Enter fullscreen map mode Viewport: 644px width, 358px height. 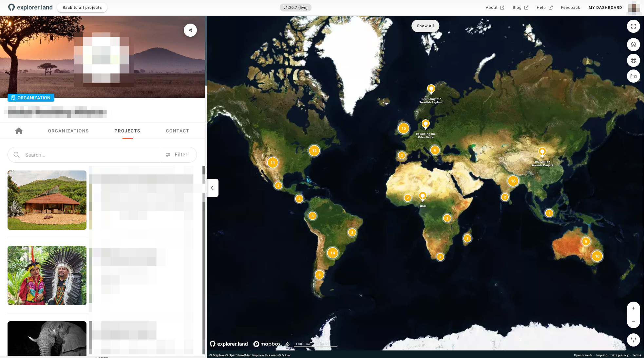(x=633, y=26)
